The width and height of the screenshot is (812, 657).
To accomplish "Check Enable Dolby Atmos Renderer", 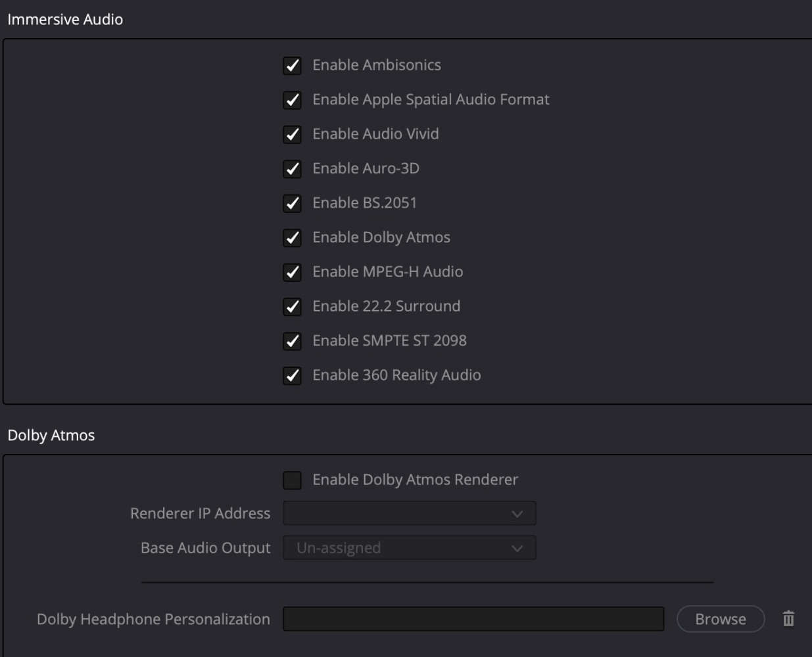I will point(292,480).
